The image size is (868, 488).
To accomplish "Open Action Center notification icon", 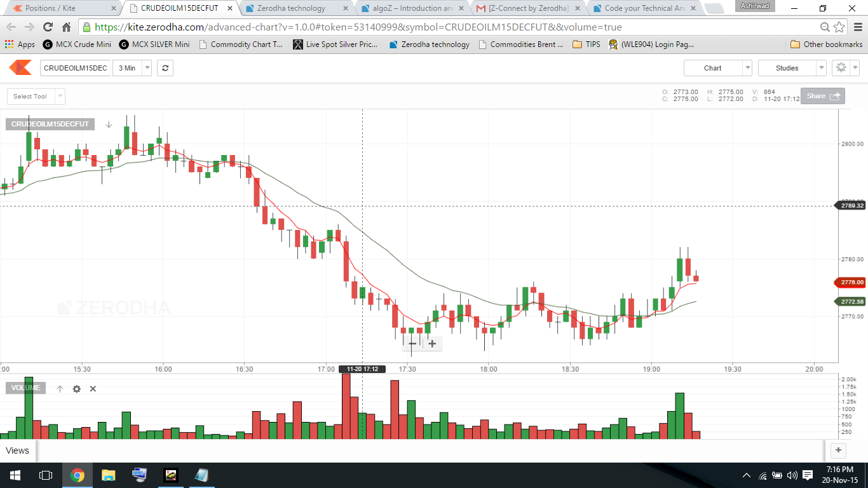I will pyautogui.click(x=808, y=475).
